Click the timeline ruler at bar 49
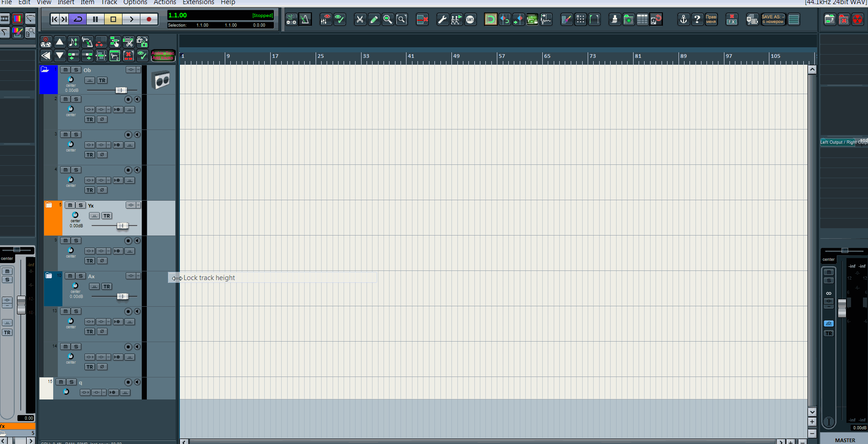 click(x=456, y=56)
